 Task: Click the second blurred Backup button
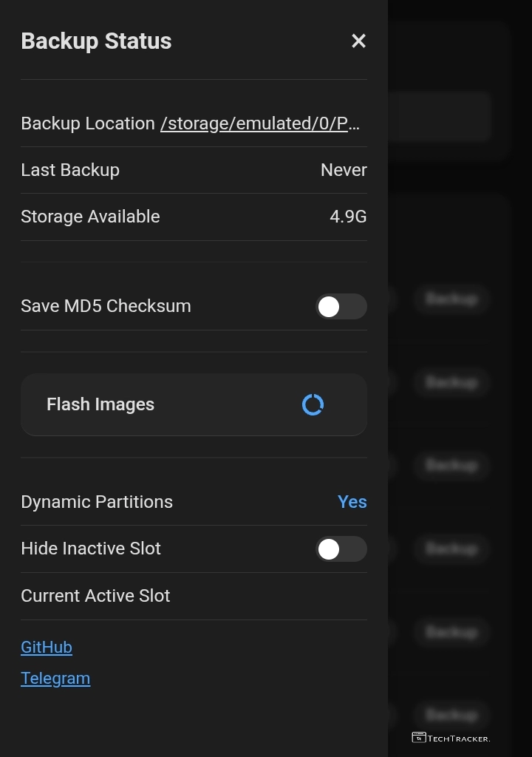pyautogui.click(x=451, y=382)
